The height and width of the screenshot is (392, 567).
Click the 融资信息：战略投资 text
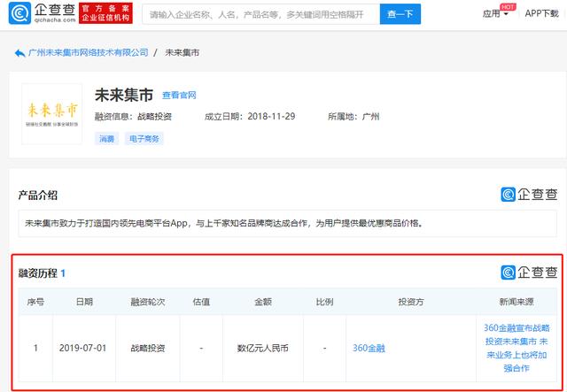(133, 117)
